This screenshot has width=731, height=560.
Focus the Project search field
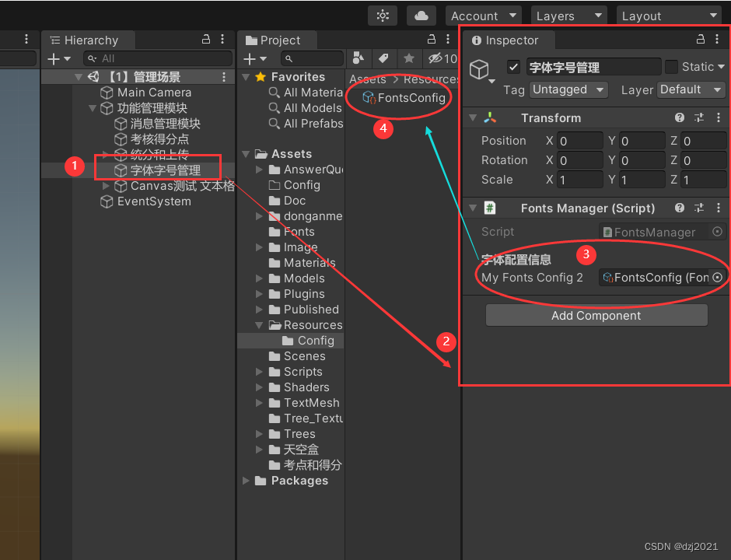click(x=312, y=59)
